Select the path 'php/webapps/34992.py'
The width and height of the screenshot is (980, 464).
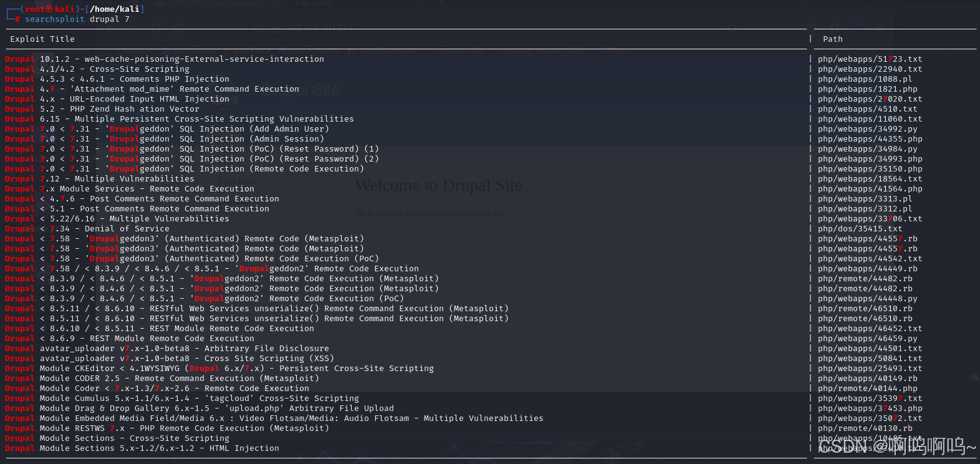tap(868, 129)
